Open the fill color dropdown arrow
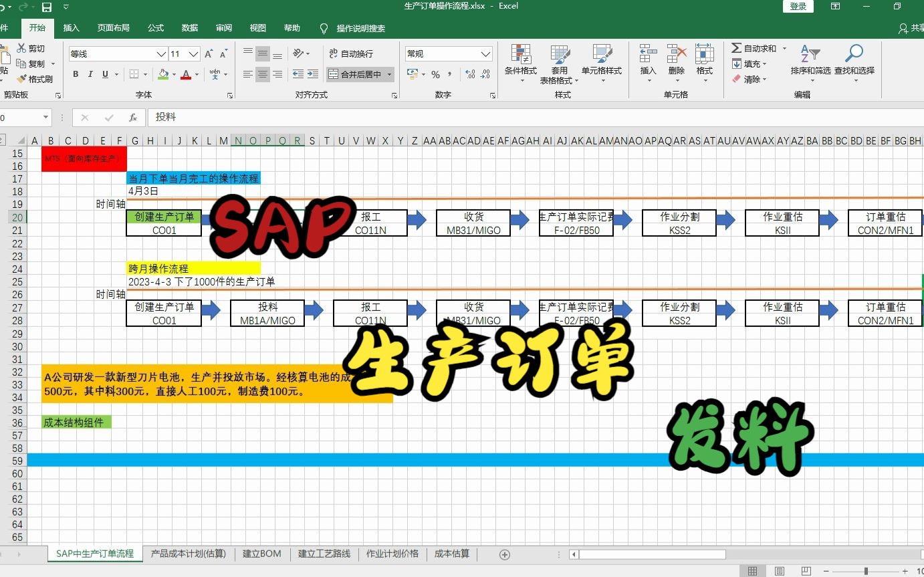Viewport: 924px width, 577px height. coord(174,74)
